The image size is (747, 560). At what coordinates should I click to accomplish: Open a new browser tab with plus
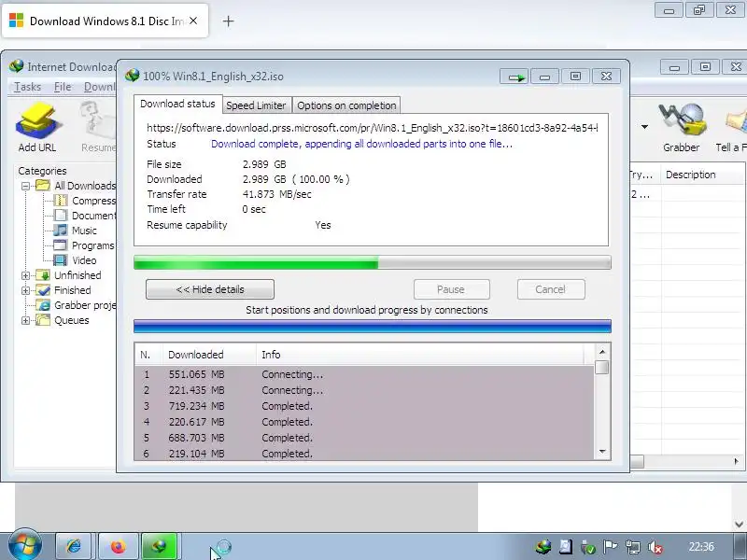[228, 21]
